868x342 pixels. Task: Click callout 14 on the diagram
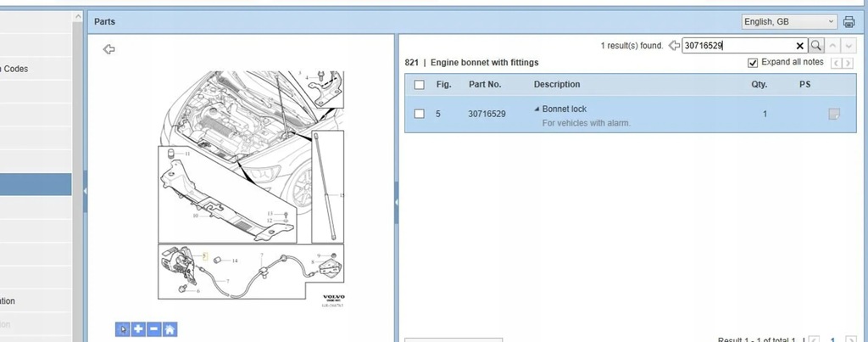[235, 261]
